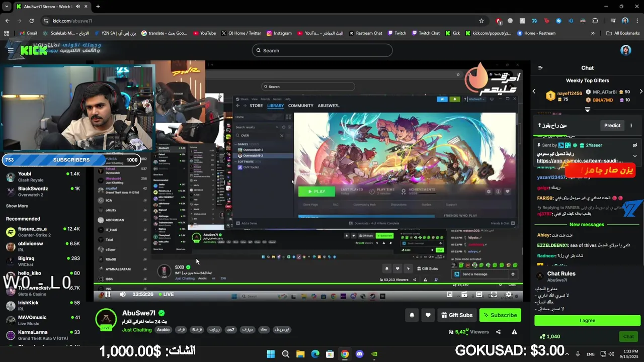The width and height of the screenshot is (644, 362).
Task: Enter fullscreen mode on the player
Action: click(x=494, y=295)
